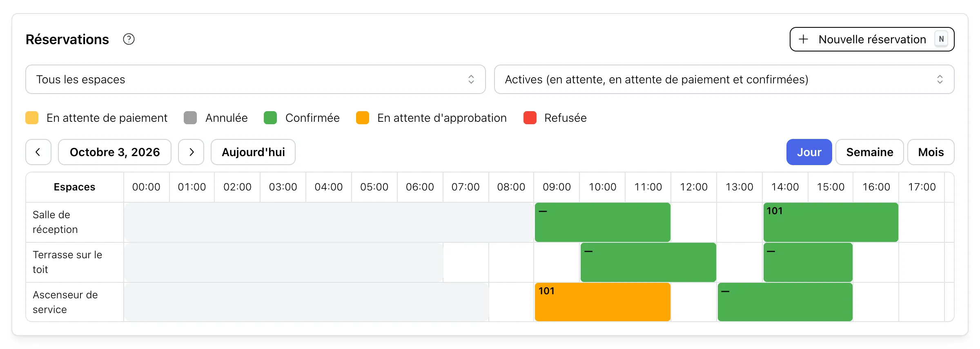This screenshot has height=349, width=980.
Task: Go to next day with right chevron
Action: pos(191,152)
